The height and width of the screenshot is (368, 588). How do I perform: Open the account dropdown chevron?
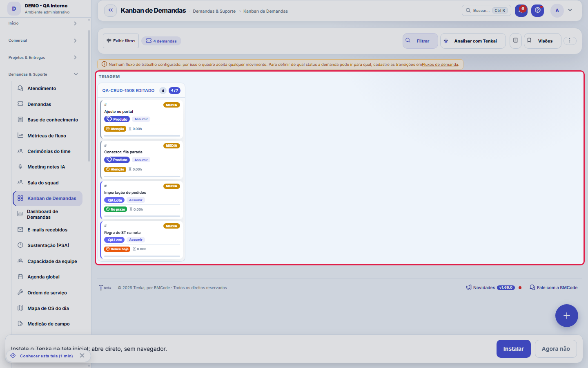(570, 10)
